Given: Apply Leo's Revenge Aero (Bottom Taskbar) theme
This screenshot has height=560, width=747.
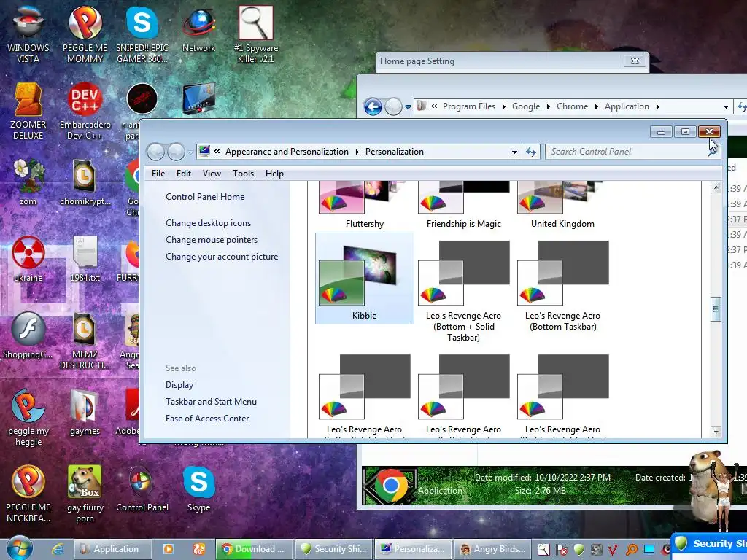Looking at the screenshot, I should click(x=562, y=286).
